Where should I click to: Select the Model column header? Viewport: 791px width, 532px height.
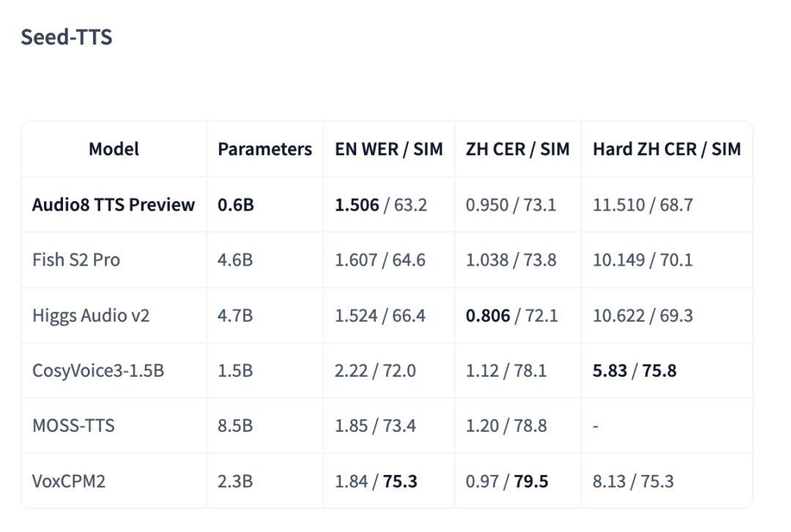pyautogui.click(x=114, y=149)
